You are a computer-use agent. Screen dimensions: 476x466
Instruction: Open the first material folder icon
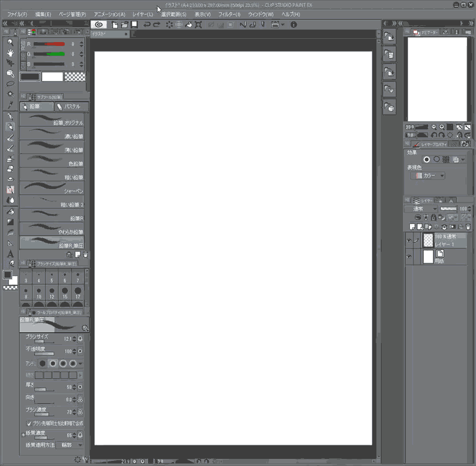[389, 37]
